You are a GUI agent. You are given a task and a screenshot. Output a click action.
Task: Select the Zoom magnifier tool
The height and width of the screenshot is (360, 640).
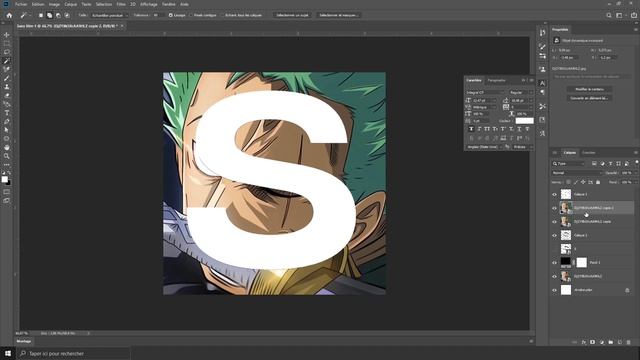[x=7, y=156]
